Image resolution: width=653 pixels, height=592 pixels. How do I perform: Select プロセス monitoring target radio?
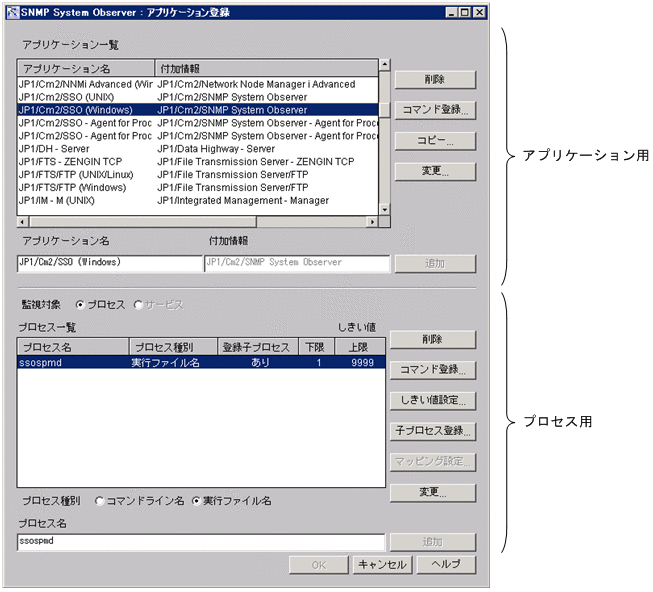point(80,305)
